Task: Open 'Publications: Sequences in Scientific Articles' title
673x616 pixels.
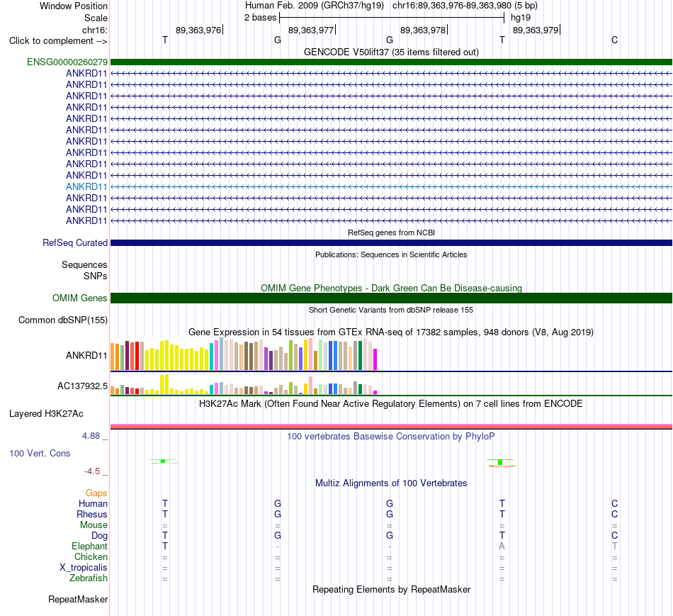Action: tap(391, 254)
